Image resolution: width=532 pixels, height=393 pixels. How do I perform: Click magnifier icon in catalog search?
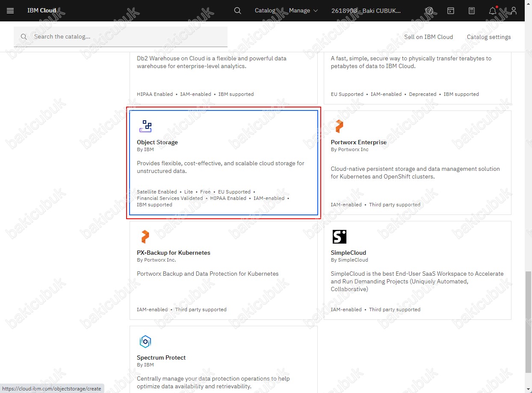click(x=24, y=37)
